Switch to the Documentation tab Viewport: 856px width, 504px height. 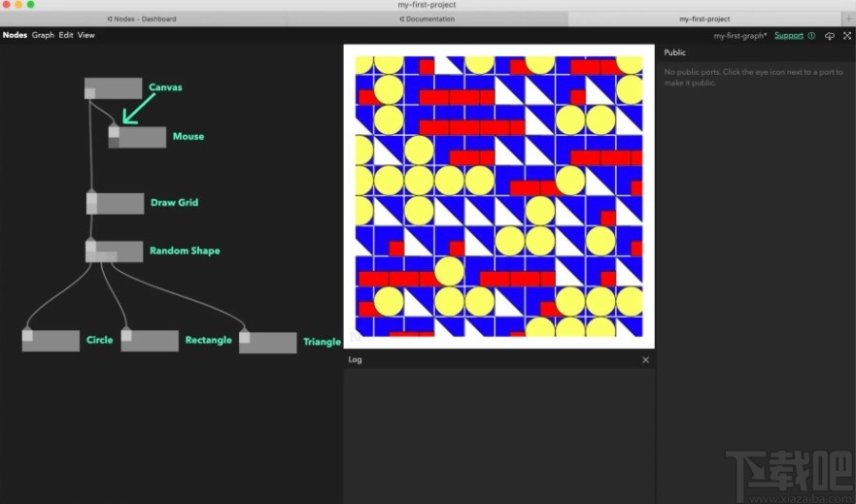click(x=427, y=18)
